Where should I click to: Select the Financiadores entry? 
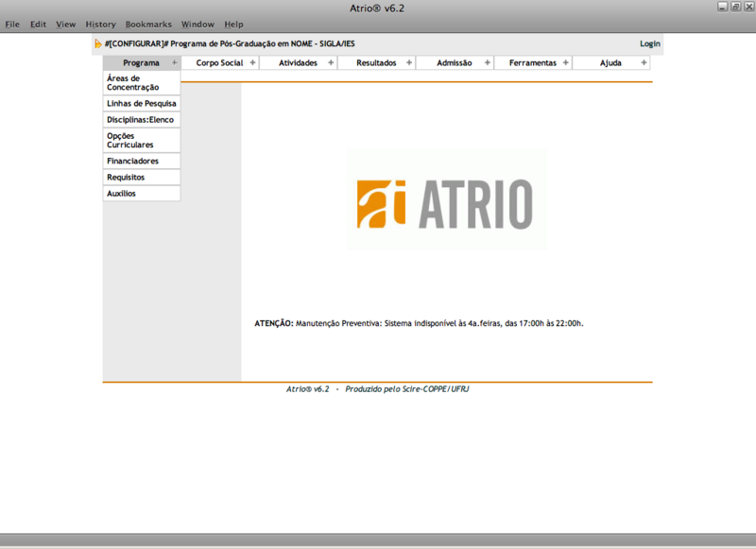[x=132, y=161]
